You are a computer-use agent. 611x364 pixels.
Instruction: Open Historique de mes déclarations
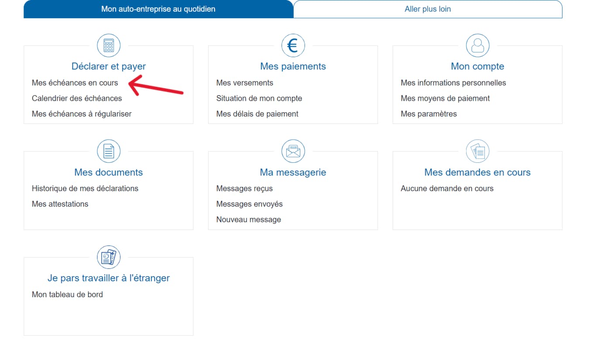[x=85, y=188]
